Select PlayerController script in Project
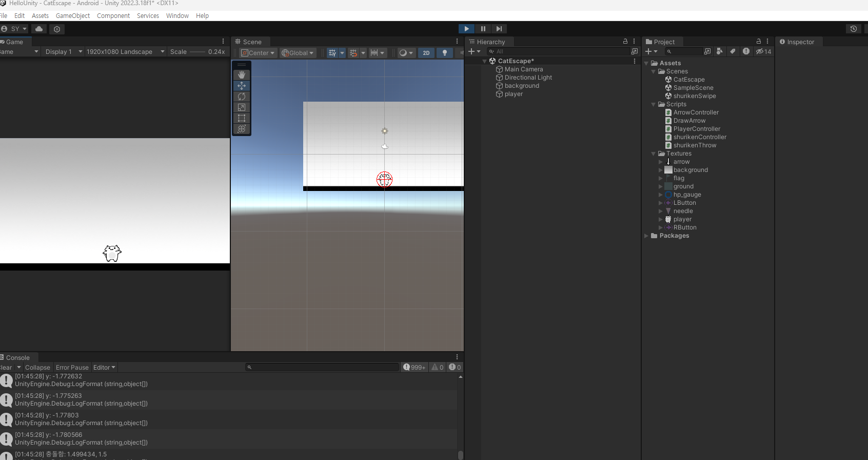 pos(697,129)
